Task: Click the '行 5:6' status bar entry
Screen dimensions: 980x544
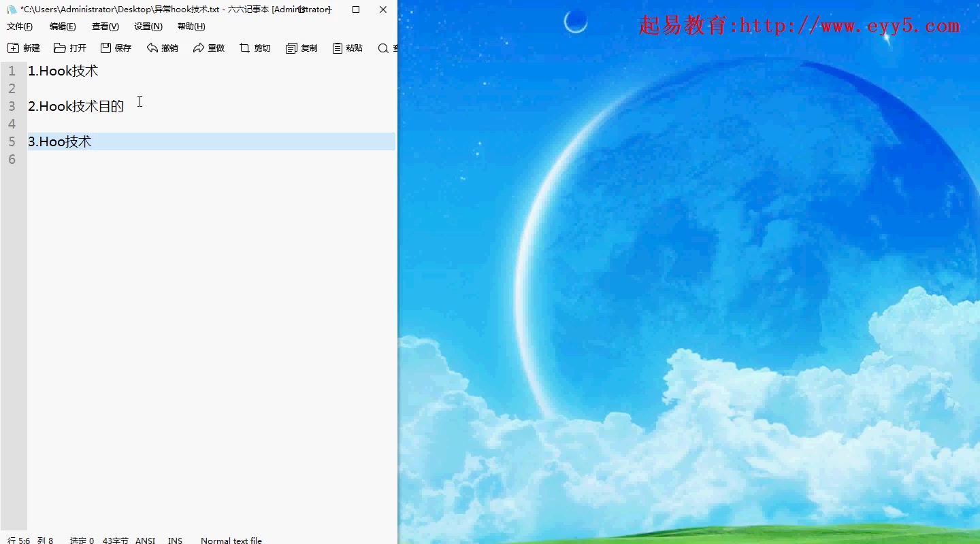Action: point(18,541)
